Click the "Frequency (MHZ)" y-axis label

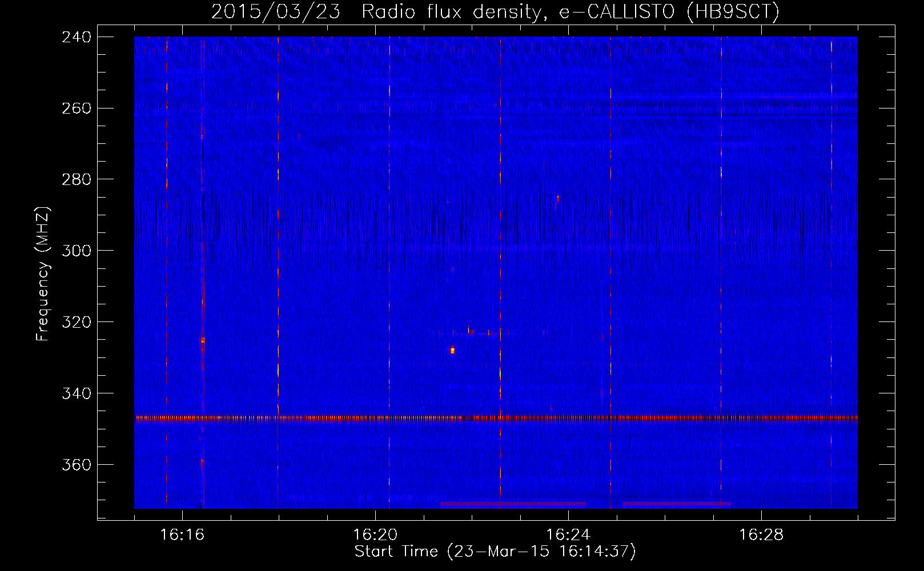(x=43, y=274)
